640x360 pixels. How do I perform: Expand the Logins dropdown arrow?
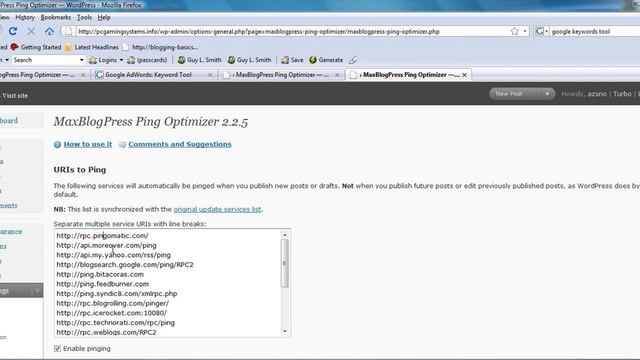[121, 60]
